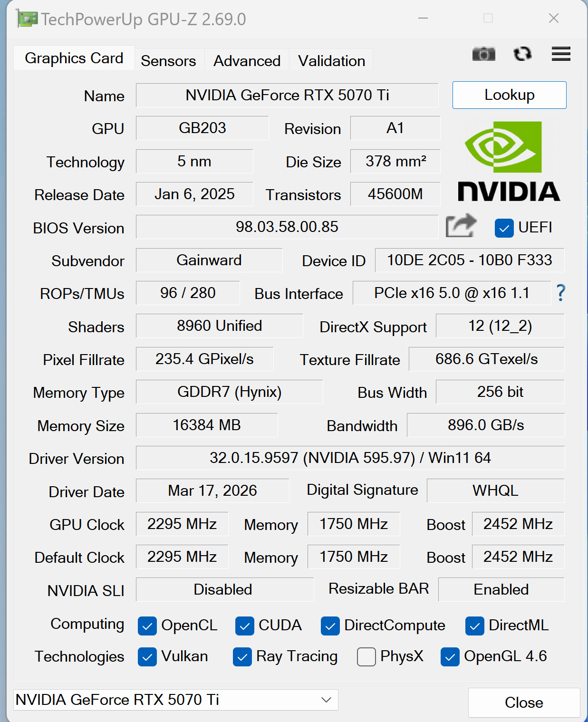This screenshot has height=722, width=588.
Task: Toggle the UEFI checkbox
Action: (x=504, y=228)
